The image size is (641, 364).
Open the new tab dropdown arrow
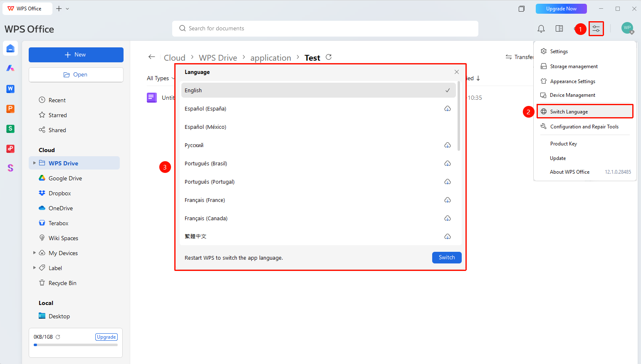67,9
